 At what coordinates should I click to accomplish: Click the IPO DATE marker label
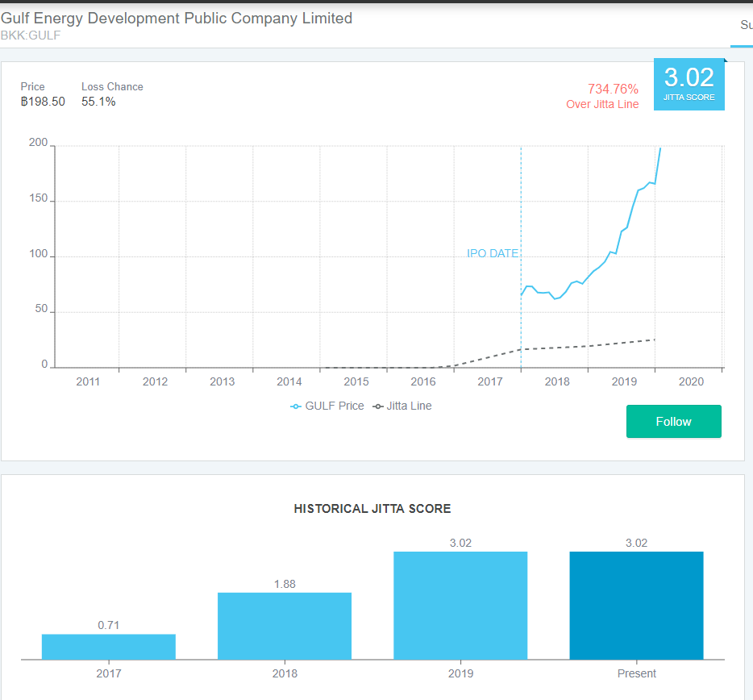(493, 253)
